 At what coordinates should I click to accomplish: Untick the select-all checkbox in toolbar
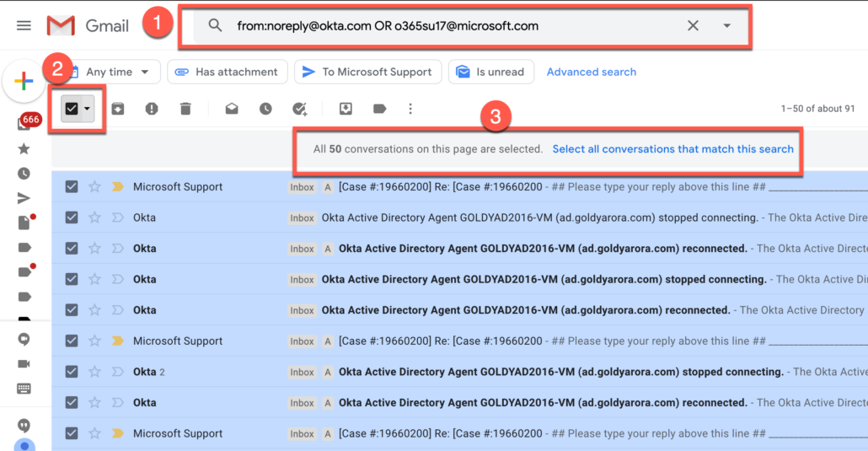[72, 109]
